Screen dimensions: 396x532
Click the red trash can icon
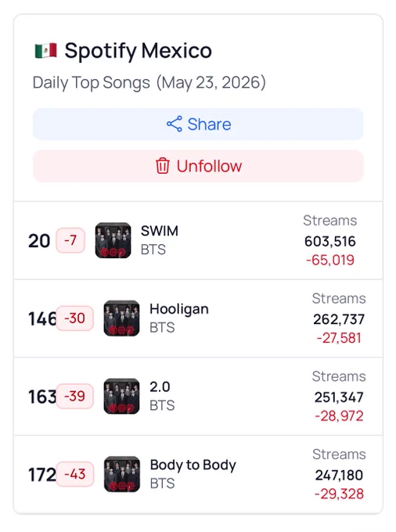[x=163, y=166]
